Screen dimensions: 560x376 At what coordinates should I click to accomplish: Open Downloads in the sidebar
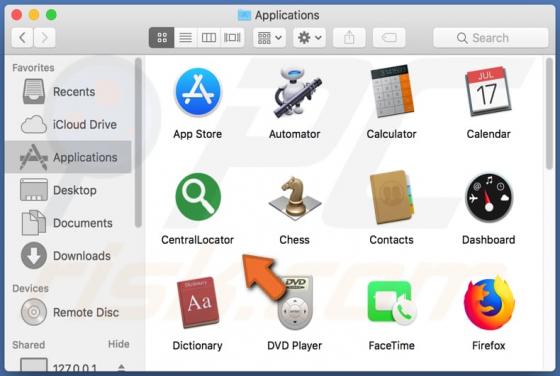68,256
